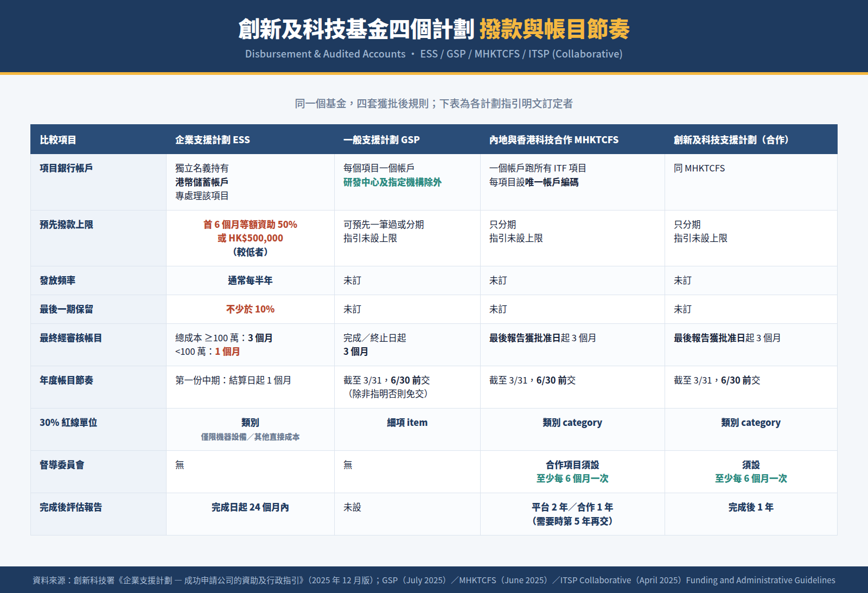Click the red text 首 6 個月等額資助 50%

250,225
